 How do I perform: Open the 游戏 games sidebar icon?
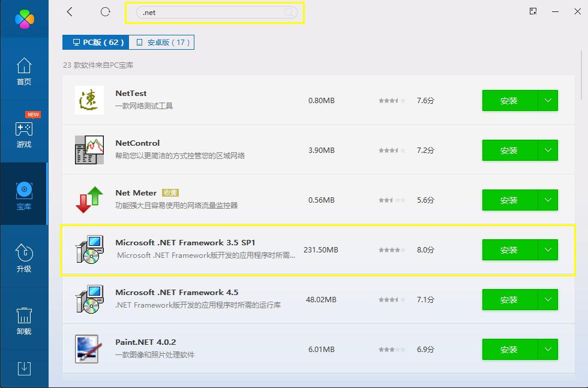pyautogui.click(x=24, y=134)
